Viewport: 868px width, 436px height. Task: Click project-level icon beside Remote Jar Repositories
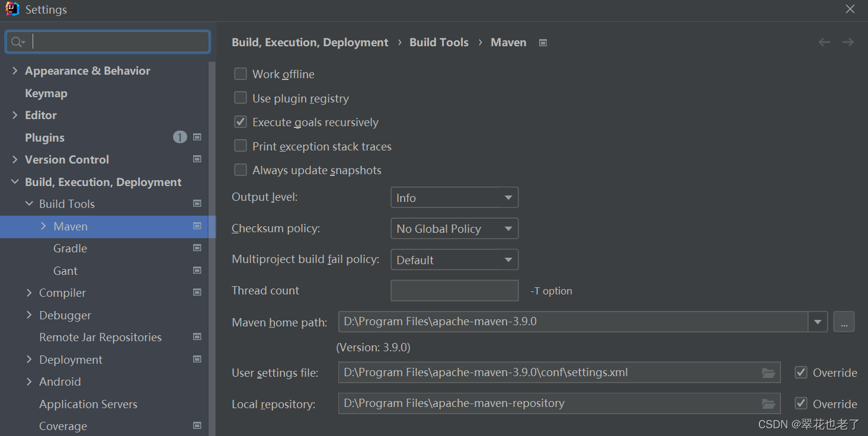(197, 336)
